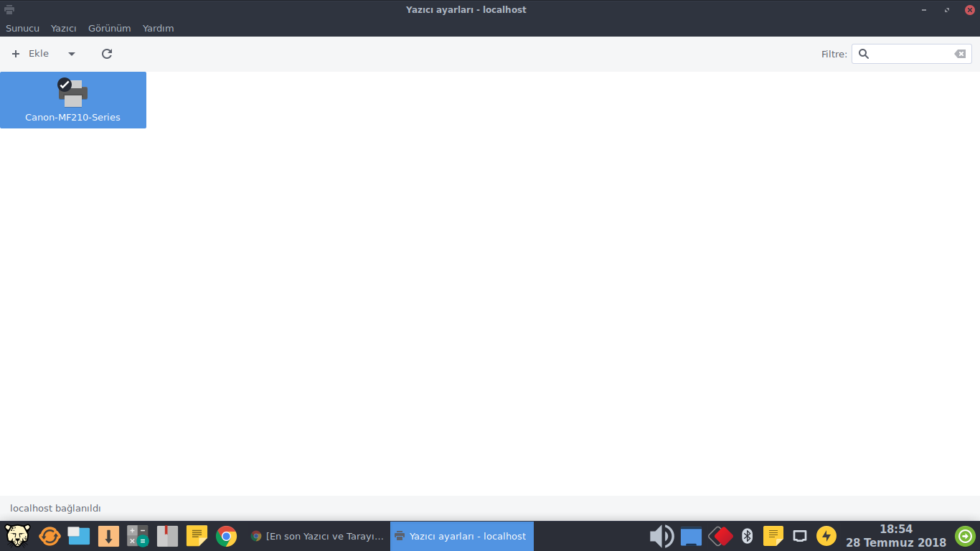Open the Yazıcı menu

tap(63, 29)
